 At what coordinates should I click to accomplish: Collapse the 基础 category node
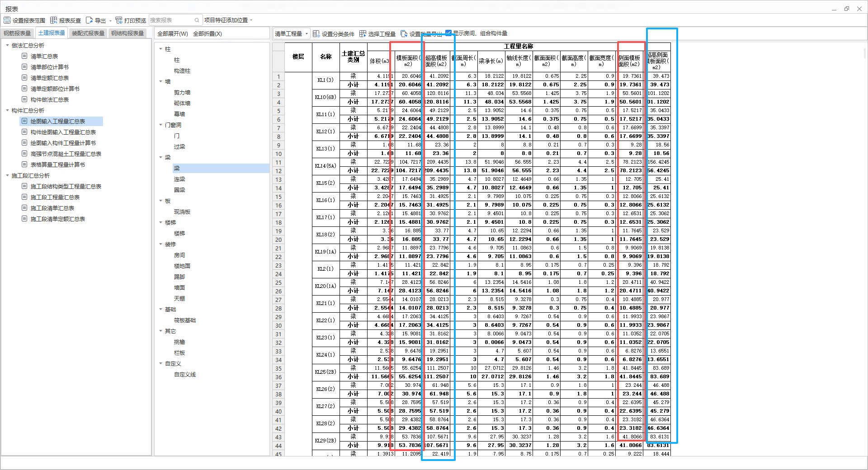[160, 309]
